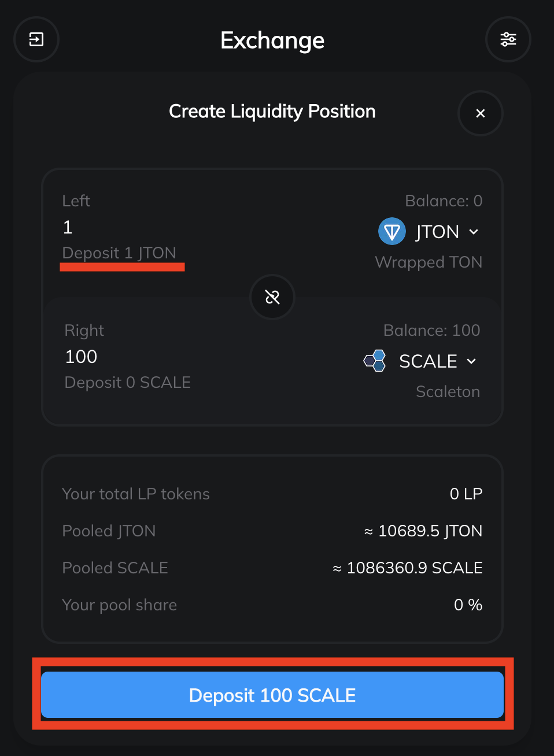Toggle the unlink amounts icon
The width and height of the screenshot is (554, 756).
pos(272,297)
